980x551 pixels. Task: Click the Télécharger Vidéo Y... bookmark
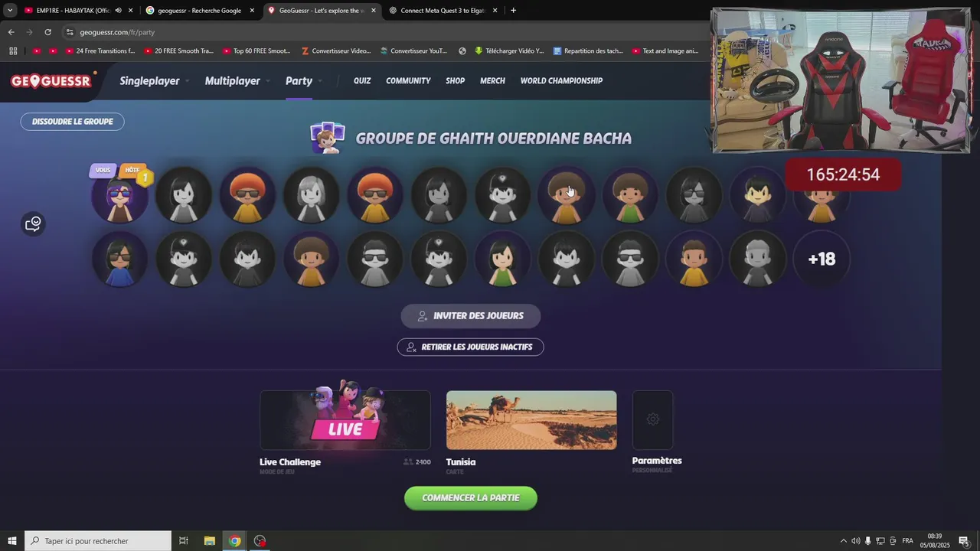[508, 51]
